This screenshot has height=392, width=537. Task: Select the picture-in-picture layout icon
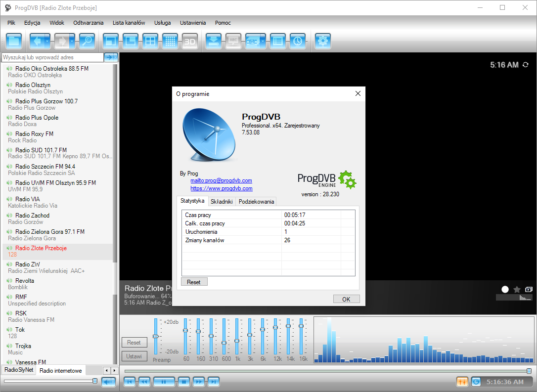tap(131, 41)
